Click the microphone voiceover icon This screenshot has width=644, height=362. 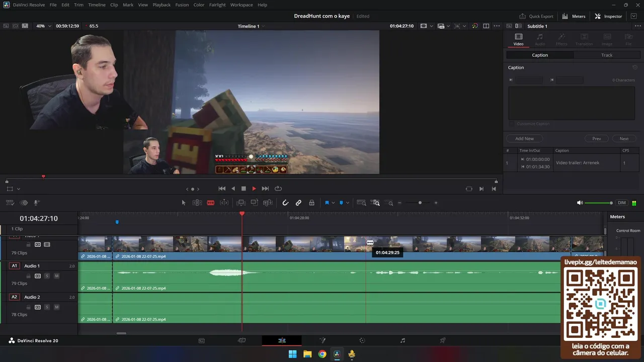tap(36, 203)
